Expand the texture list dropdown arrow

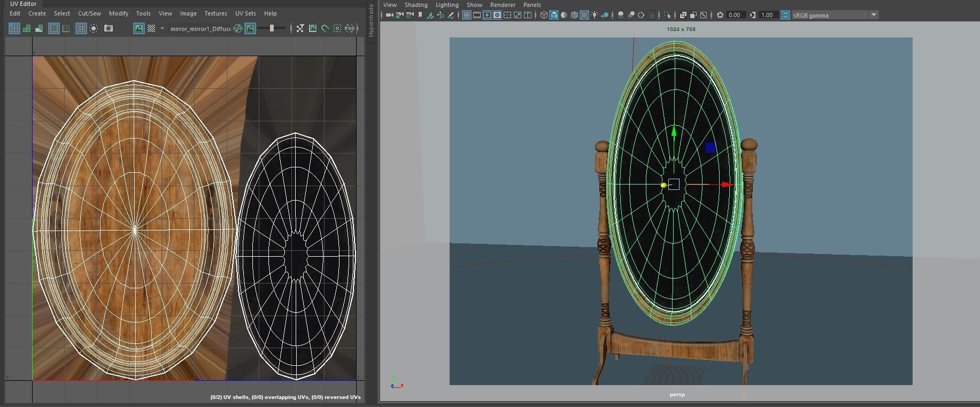162,28
